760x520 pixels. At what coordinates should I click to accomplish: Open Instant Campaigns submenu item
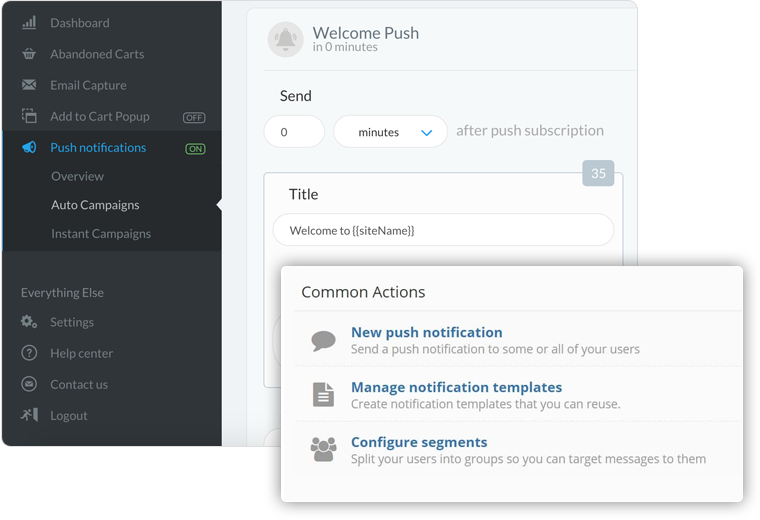point(101,234)
